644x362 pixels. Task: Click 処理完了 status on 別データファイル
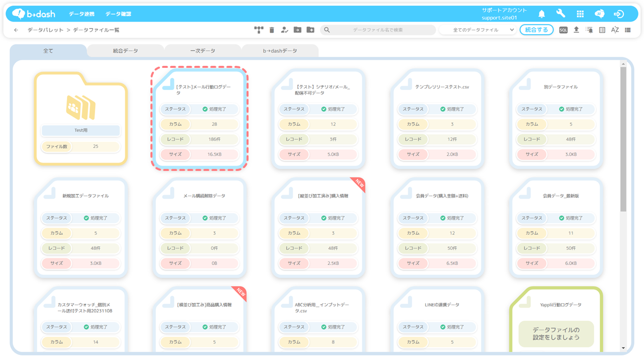coord(571,109)
